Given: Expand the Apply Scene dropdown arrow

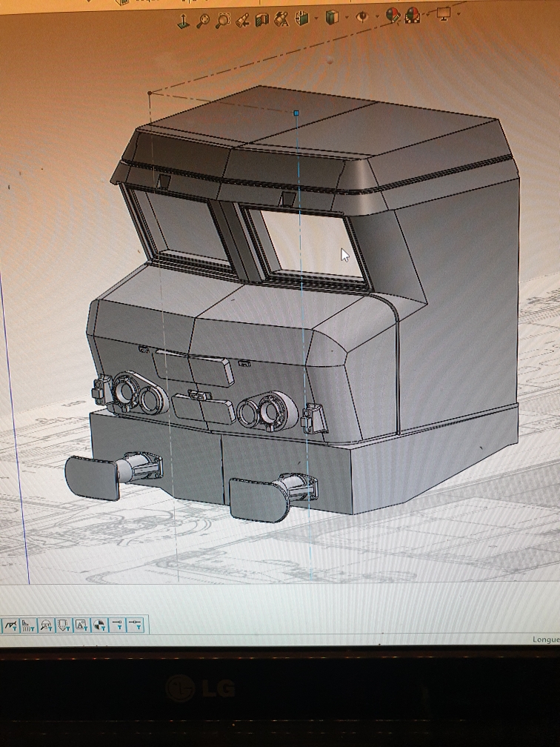Looking at the screenshot, I should (427, 15).
